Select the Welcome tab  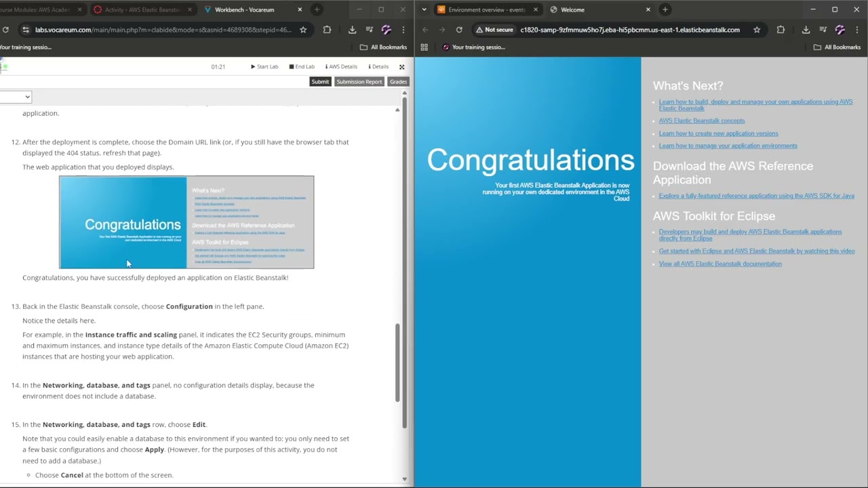(x=572, y=9)
